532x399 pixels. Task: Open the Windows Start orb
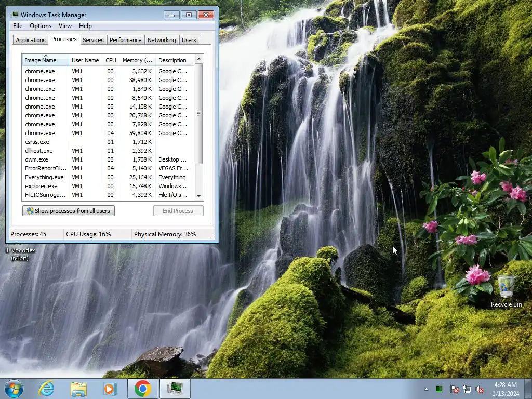pos(14,389)
